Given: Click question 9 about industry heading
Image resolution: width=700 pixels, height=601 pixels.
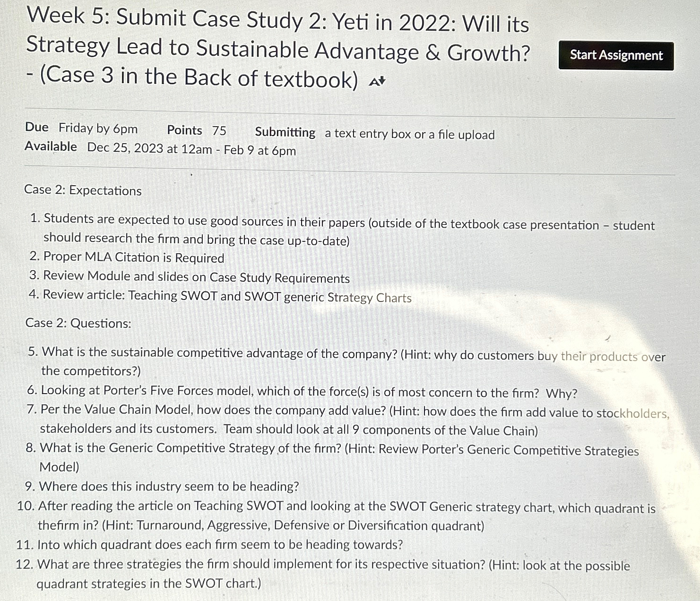Looking at the screenshot, I should (x=163, y=486).
